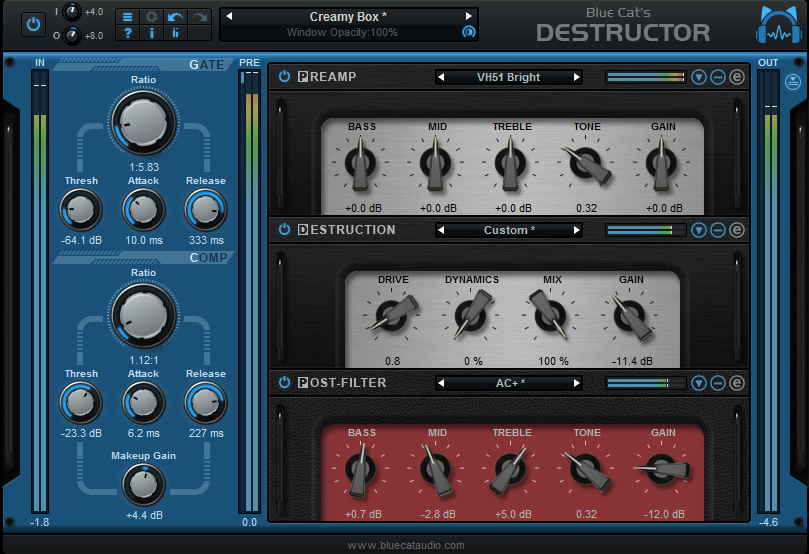Click the output gain O knob

(72, 36)
